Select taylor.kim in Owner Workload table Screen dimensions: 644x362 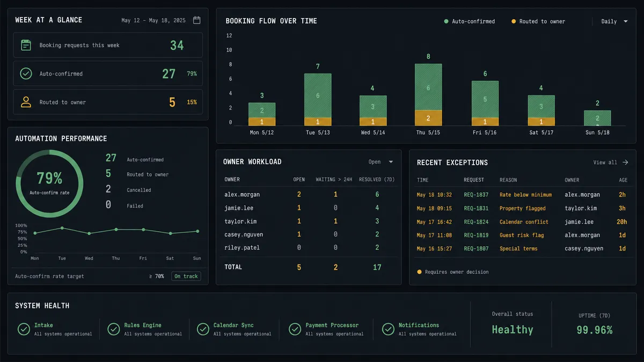[241, 221]
